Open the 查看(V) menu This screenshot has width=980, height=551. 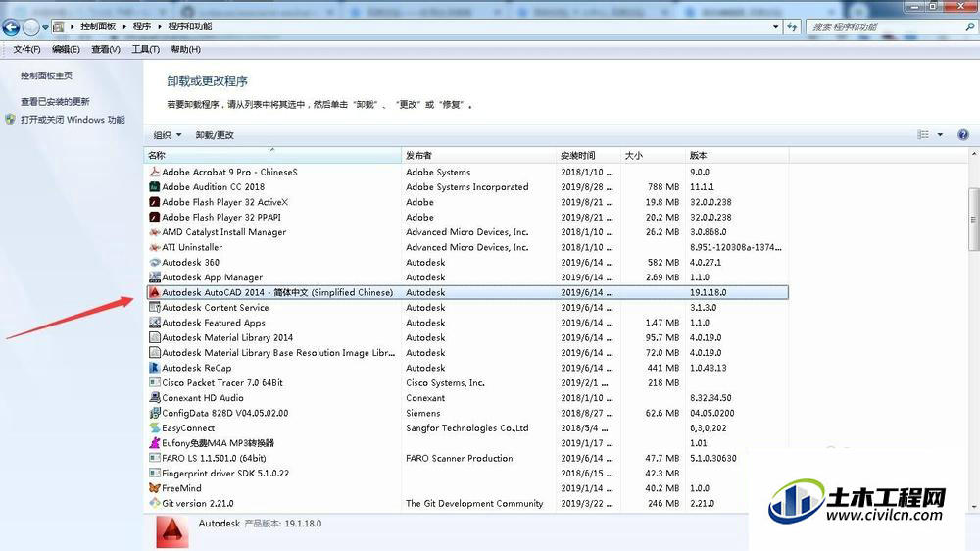[x=106, y=49]
